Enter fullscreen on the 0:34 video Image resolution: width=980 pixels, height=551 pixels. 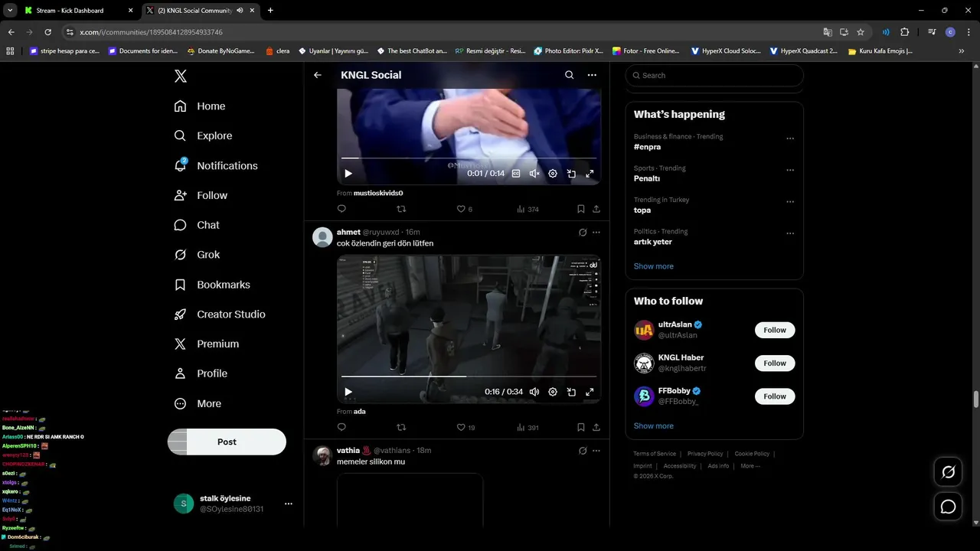coord(590,392)
